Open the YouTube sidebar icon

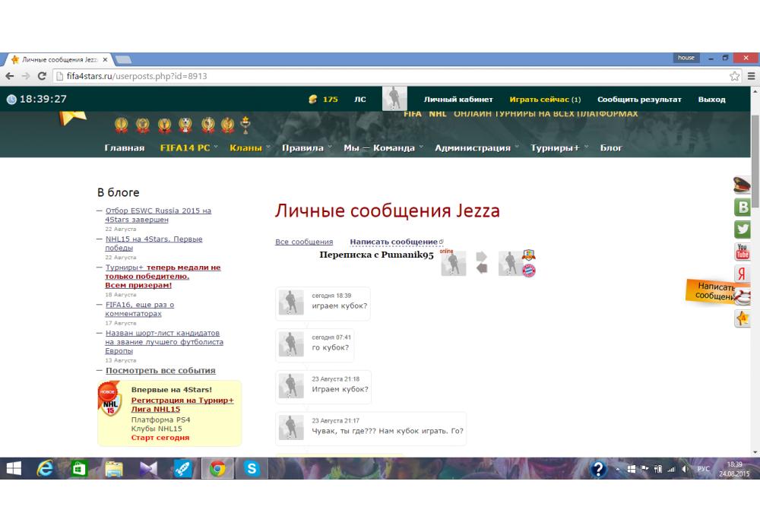click(743, 252)
